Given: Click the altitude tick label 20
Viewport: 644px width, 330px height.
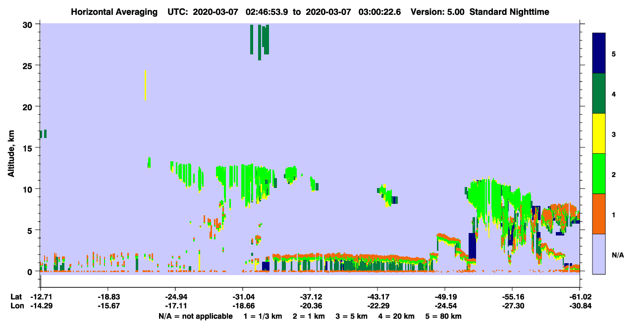Looking at the screenshot, I should point(29,107).
